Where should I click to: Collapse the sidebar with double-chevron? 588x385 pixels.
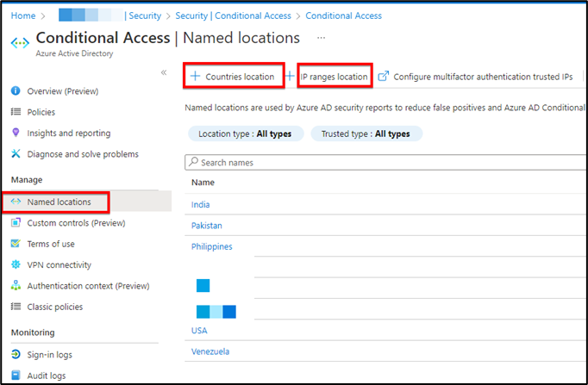164,72
